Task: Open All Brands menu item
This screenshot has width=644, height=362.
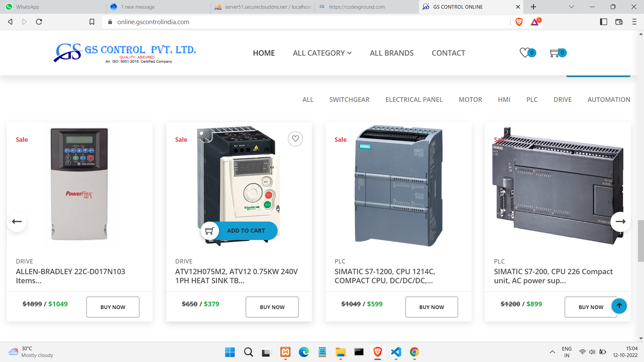Action: click(391, 53)
